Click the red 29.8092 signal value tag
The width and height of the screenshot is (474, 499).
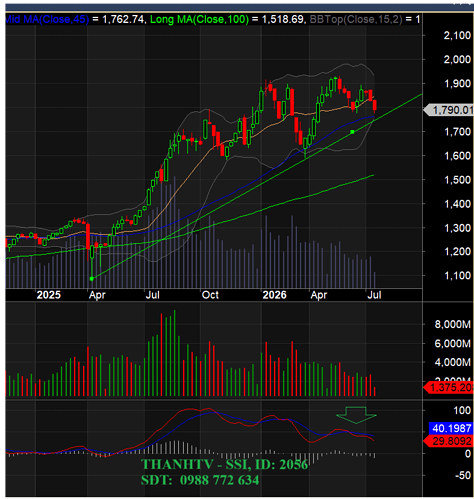(x=449, y=441)
